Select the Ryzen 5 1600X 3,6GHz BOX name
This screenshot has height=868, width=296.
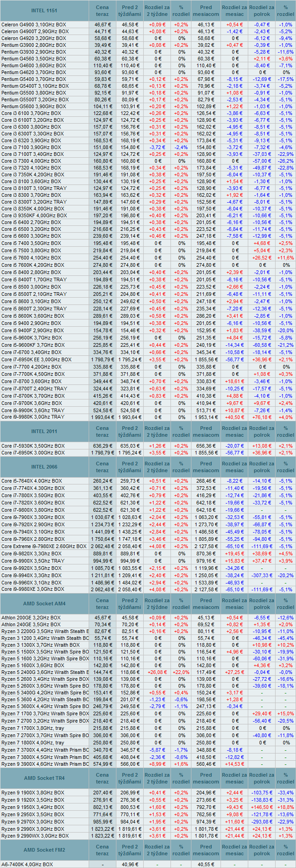tap(32, 665)
